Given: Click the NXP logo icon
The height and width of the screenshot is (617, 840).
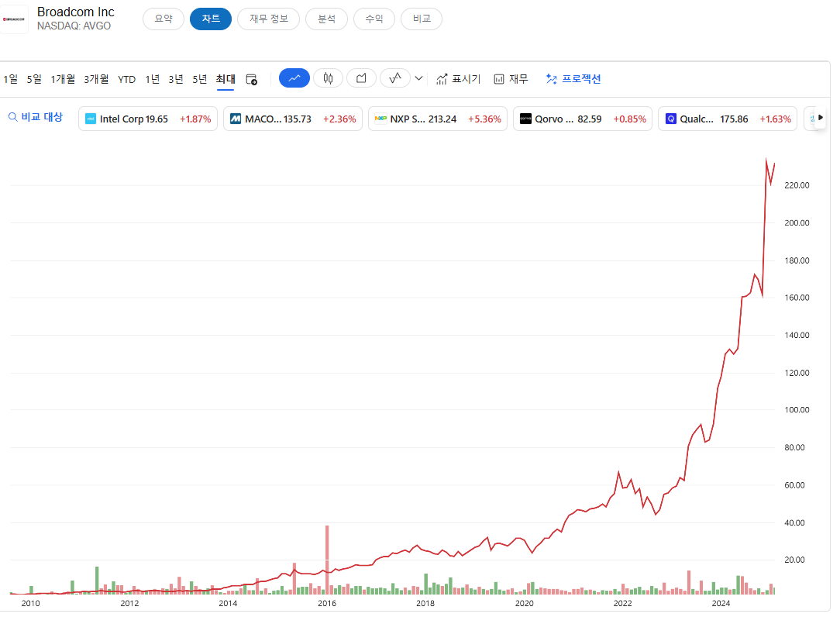Looking at the screenshot, I should [380, 119].
